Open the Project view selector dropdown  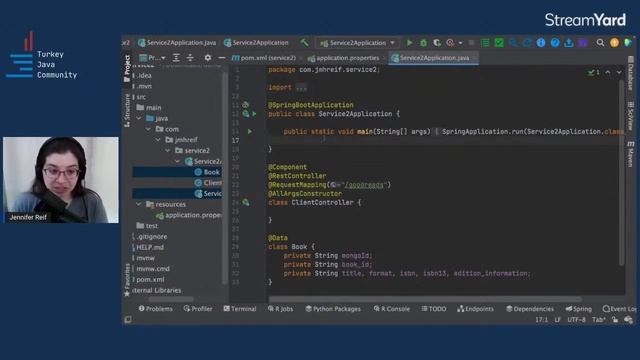(x=152, y=58)
